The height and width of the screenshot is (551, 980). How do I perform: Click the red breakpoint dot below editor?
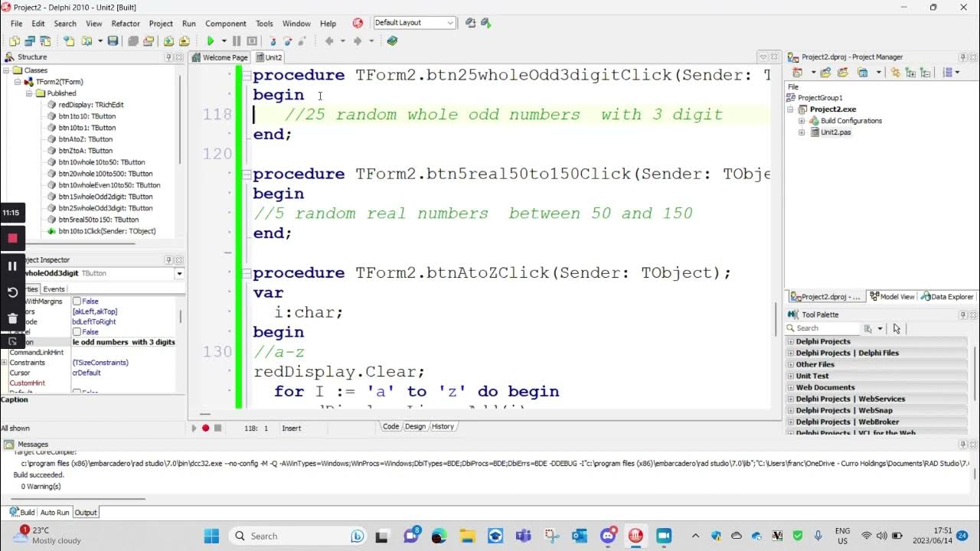(205, 428)
